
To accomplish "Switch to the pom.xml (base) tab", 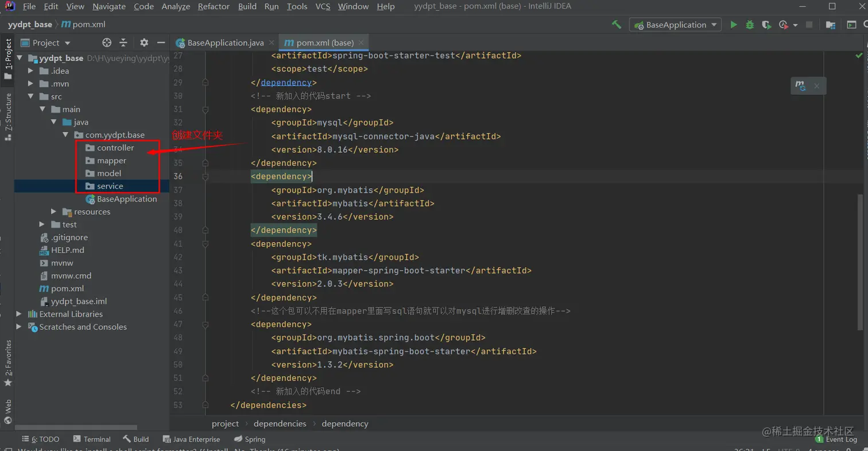I will (324, 43).
